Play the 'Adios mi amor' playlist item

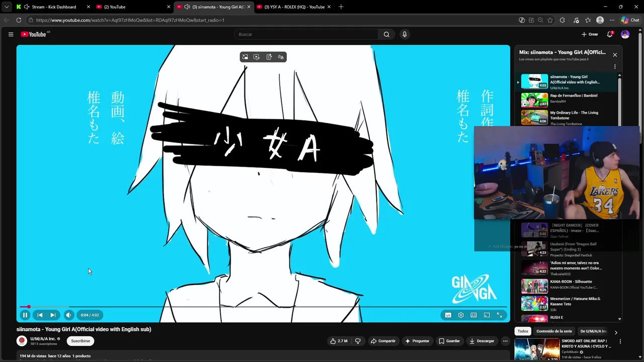(x=568, y=267)
